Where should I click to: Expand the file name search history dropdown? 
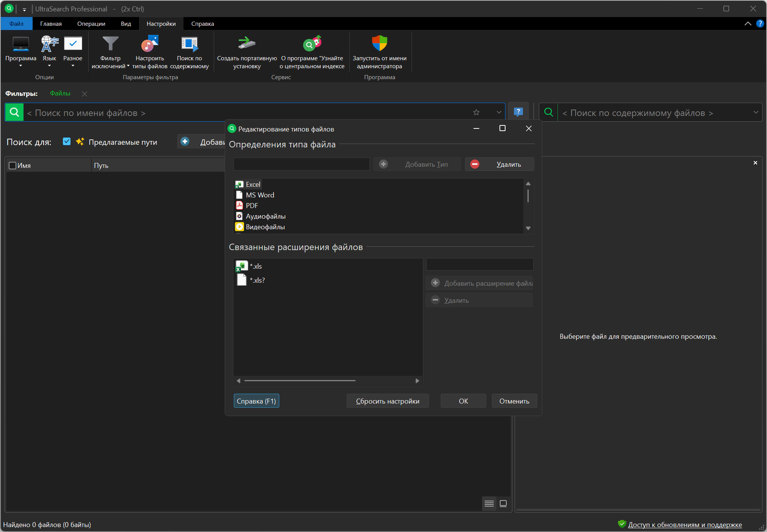click(x=499, y=113)
